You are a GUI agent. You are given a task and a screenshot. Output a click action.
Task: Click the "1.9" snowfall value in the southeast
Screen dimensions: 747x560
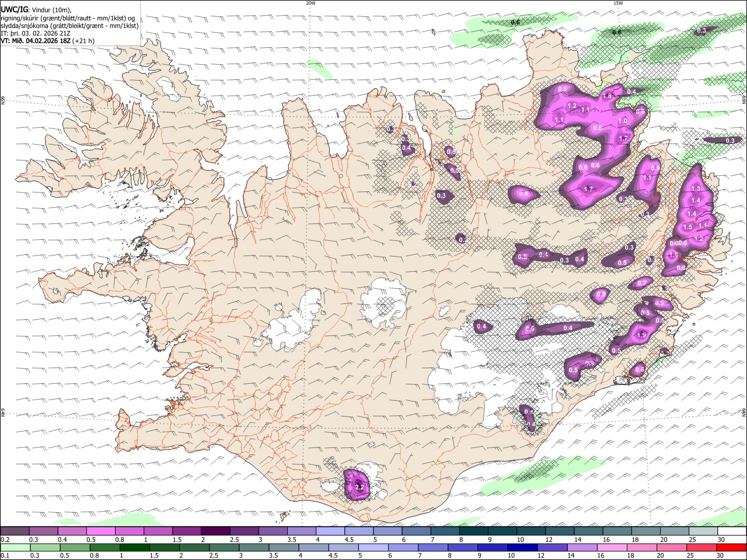pyautogui.click(x=642, y=335)
